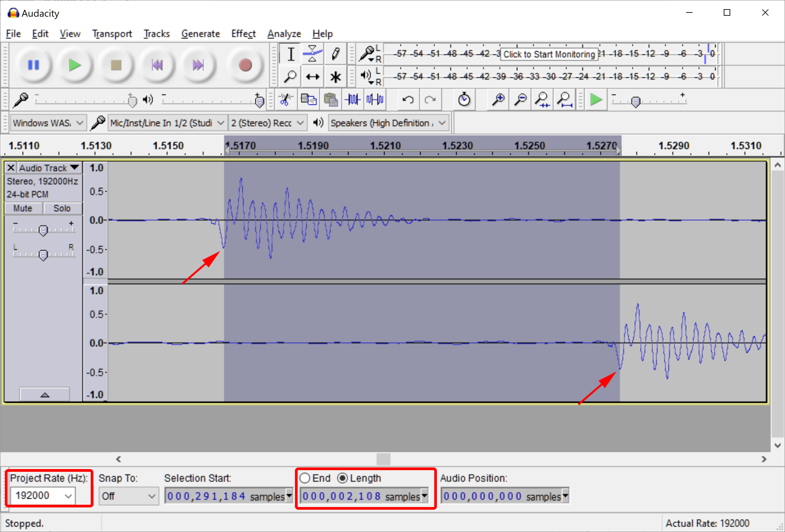Viewport: 785px width, 532px height.
Task: Select the Selection (I-beam) tool
Action: pyautogui.click(x=291, y=54)
